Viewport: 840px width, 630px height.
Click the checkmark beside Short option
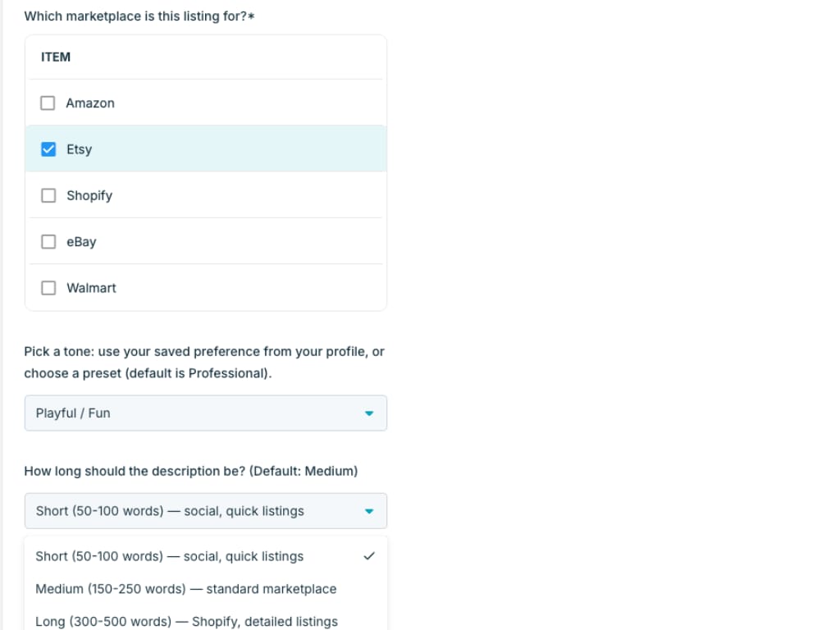369,556
